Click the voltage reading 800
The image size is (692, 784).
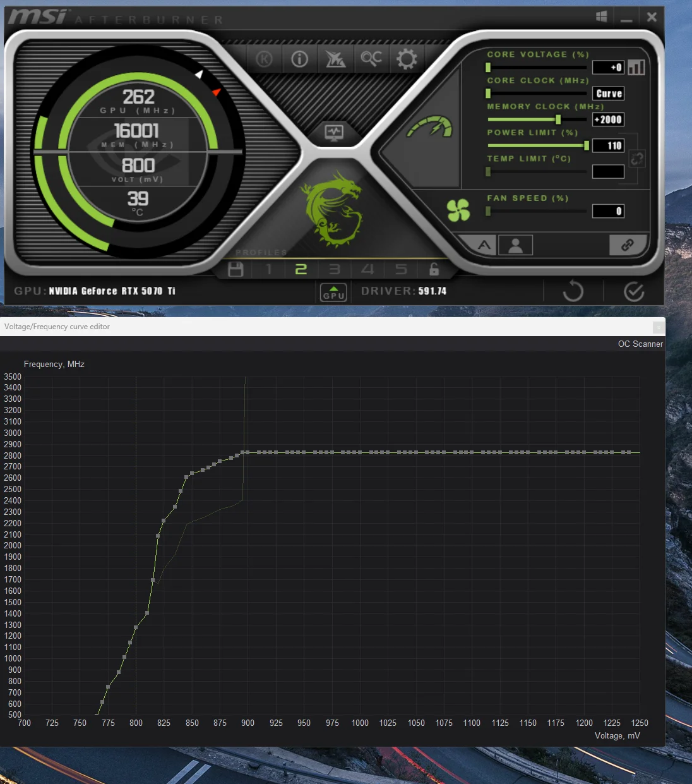tap(138, 166)
